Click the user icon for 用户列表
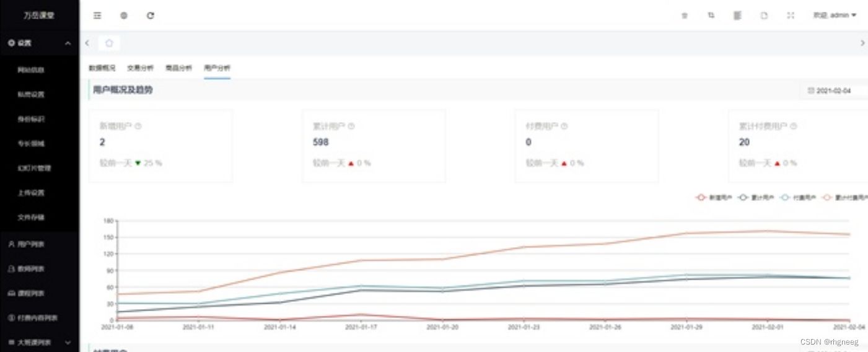 point(11,244)
